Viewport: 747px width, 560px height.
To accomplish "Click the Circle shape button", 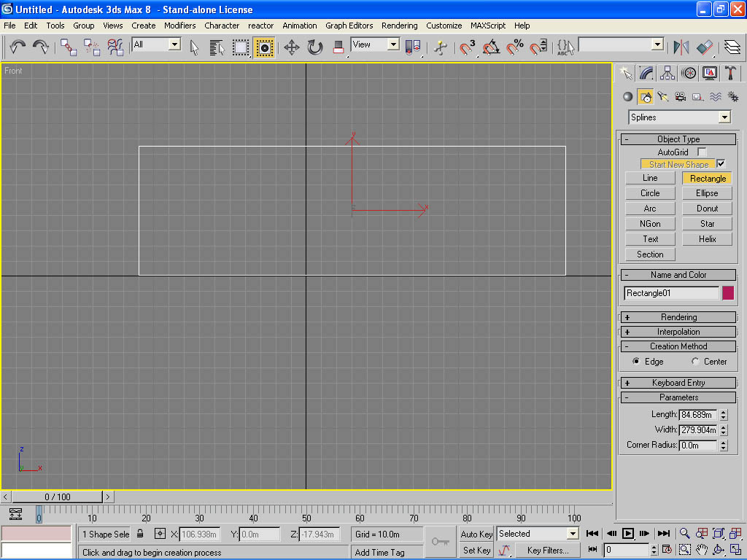I will (650, 193).
